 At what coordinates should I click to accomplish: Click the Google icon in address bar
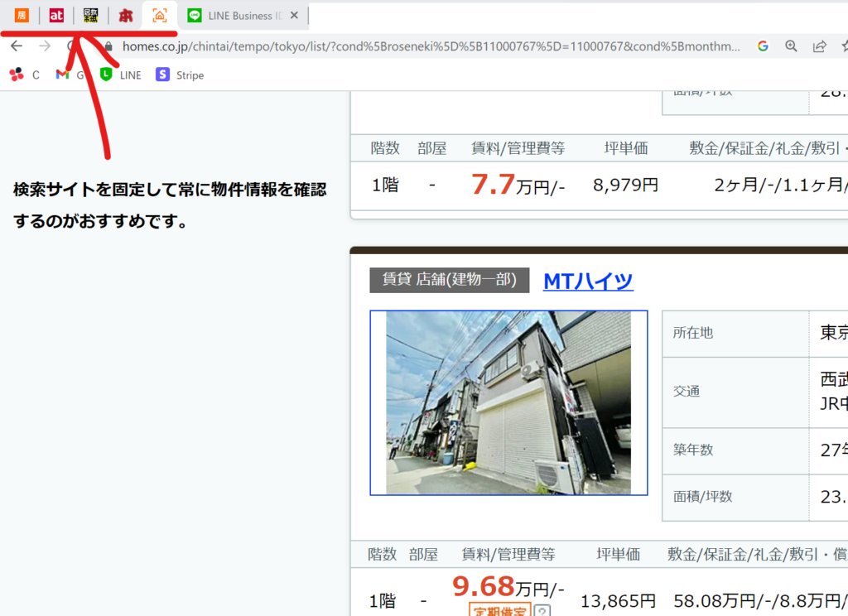click(x=763, y=46)
